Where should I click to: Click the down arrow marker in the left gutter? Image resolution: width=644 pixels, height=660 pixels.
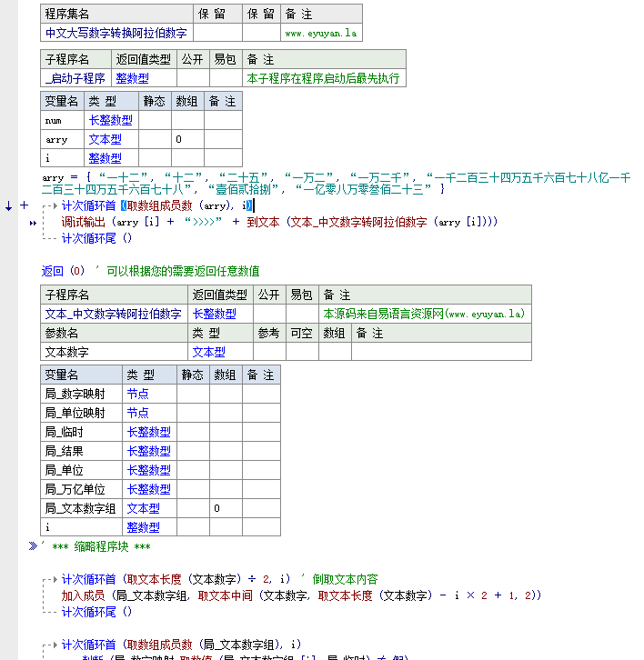pyautogui.click(x=9, y=206)
